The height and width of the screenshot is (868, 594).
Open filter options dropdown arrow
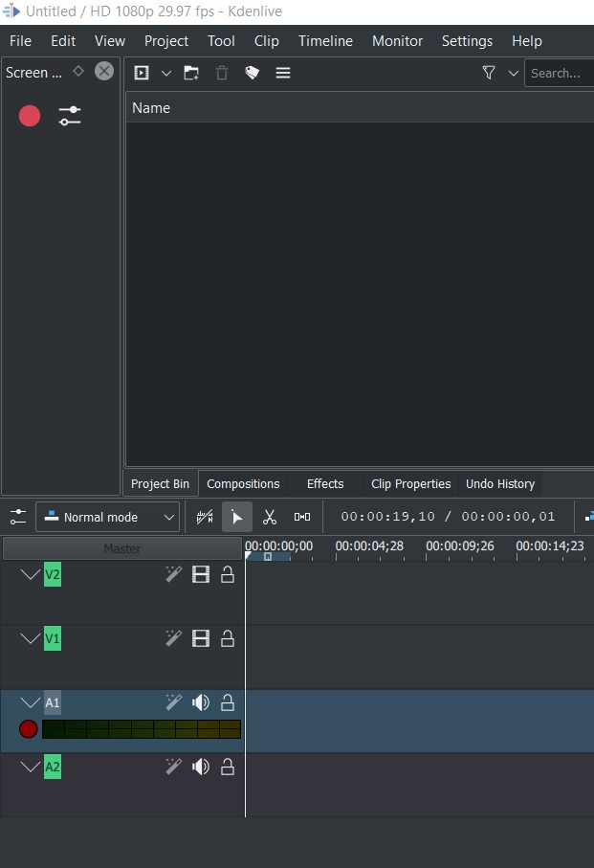click(x=514, y=73)
